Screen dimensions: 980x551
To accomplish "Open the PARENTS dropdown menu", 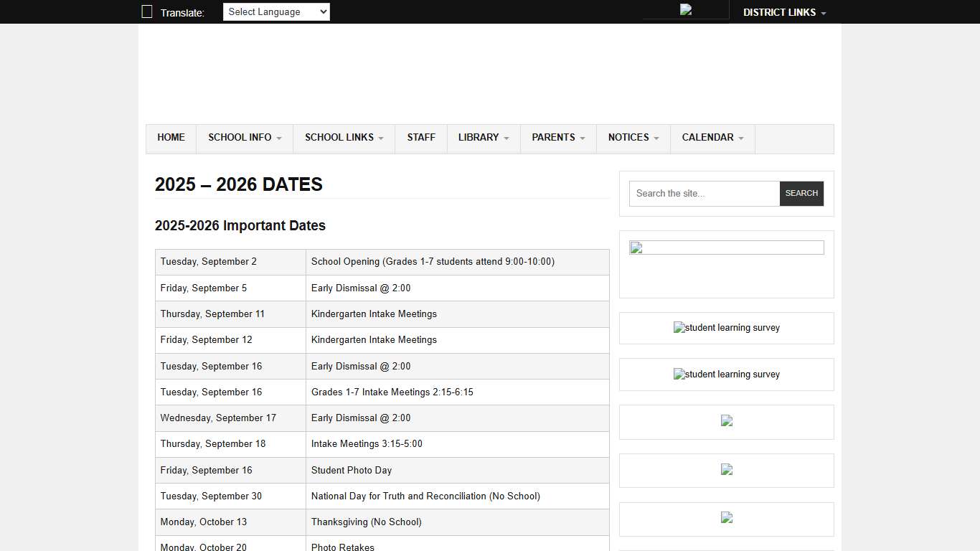I will 558,137.
